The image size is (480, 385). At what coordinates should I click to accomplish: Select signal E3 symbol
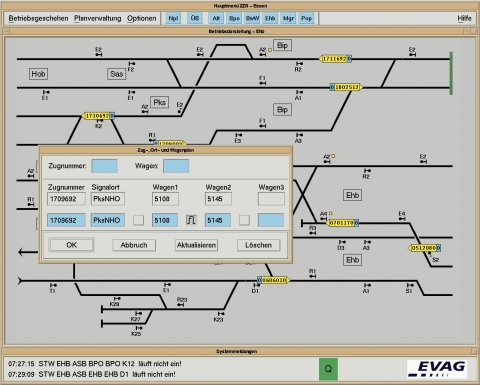point(239,135)
